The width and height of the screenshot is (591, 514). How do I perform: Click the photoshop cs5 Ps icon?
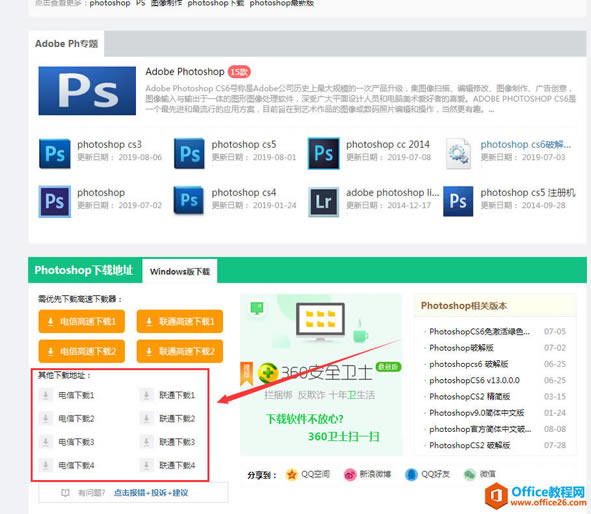pyautogui.click(x=189, y=153)
